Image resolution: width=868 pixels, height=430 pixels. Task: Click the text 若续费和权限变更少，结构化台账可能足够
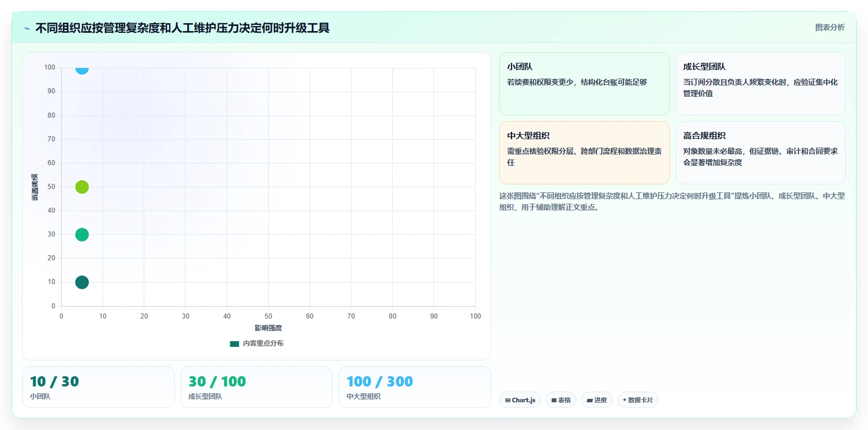pyautogui.click(x=577, y=82)
